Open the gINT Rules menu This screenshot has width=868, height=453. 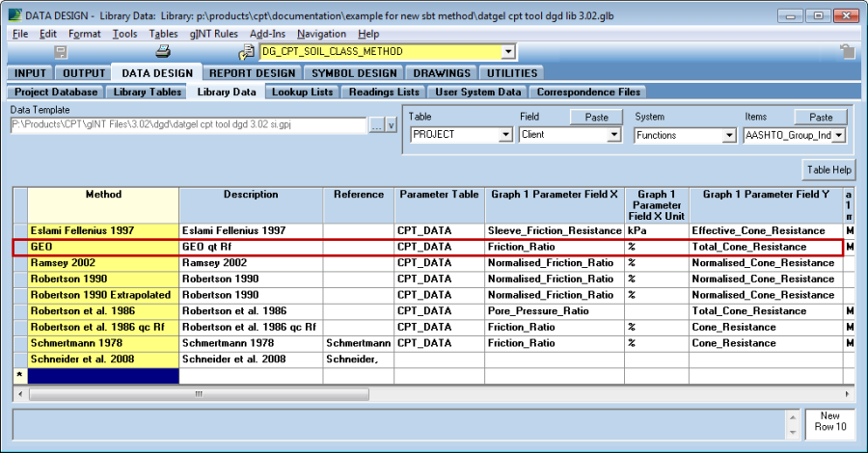point(213,34)
